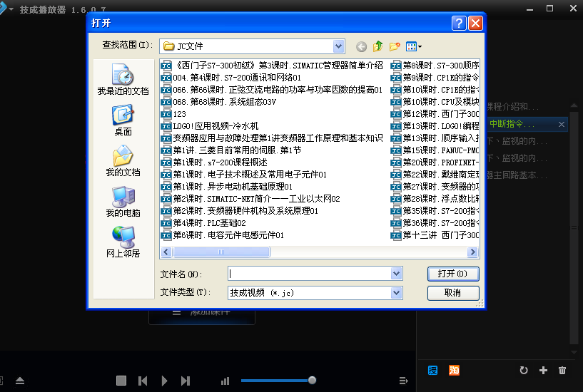Click the loop/refresh playlist icon
The width and height of the screenshot is (583, 392).
point(523,371)
